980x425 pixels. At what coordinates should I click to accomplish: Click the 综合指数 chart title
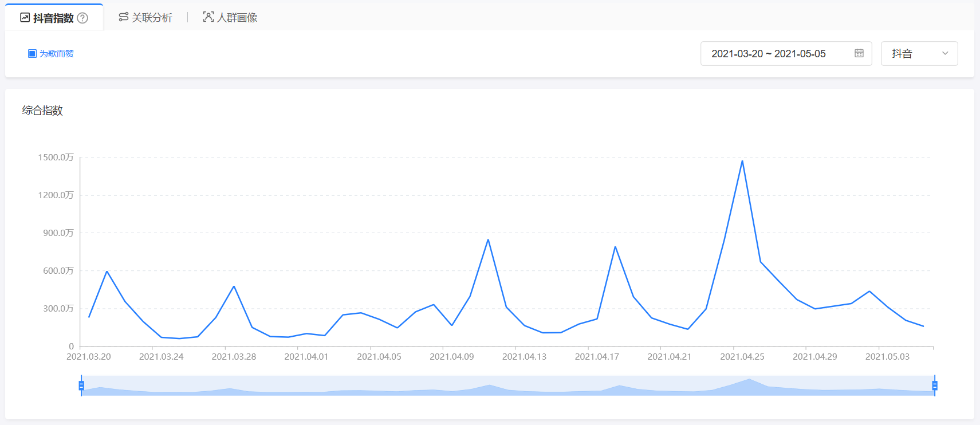point(42,111)
